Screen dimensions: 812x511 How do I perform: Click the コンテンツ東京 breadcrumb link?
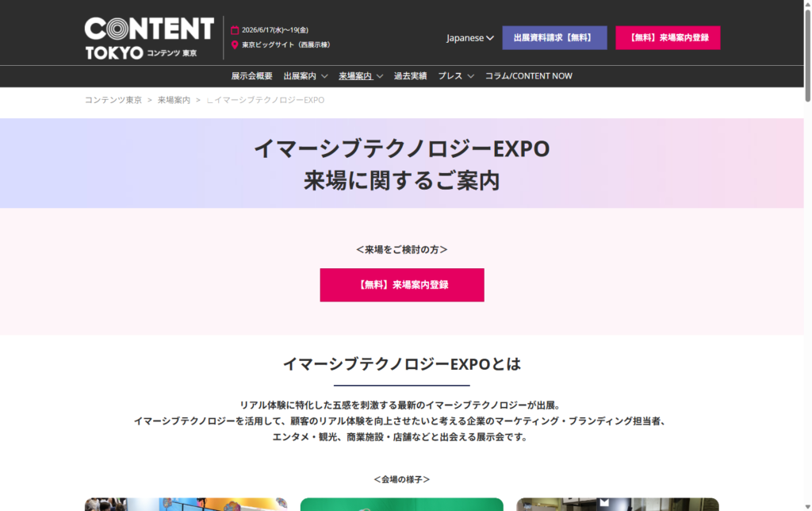(x=113, y=100)
